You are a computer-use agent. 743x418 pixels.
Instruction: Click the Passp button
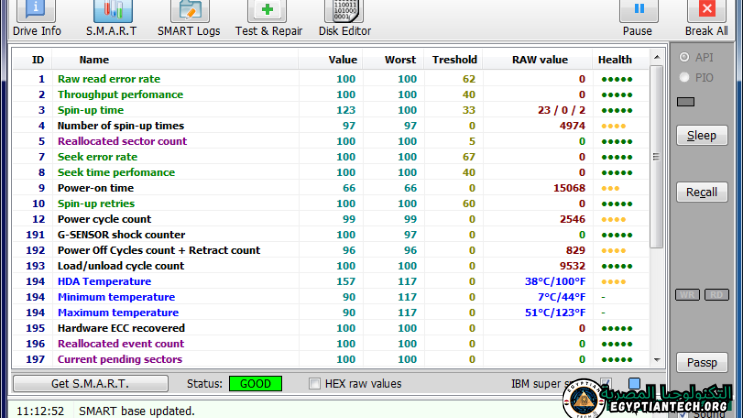pos(701,362)
